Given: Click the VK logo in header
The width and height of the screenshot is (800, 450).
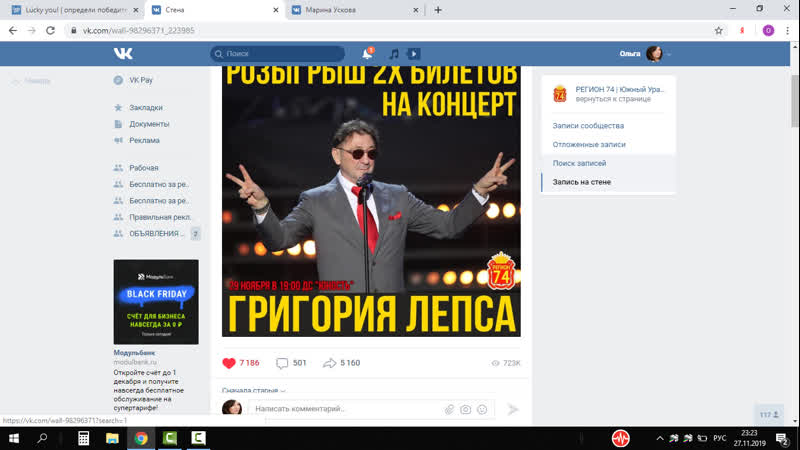Looking at the screenshot, I should coord(123,54).
